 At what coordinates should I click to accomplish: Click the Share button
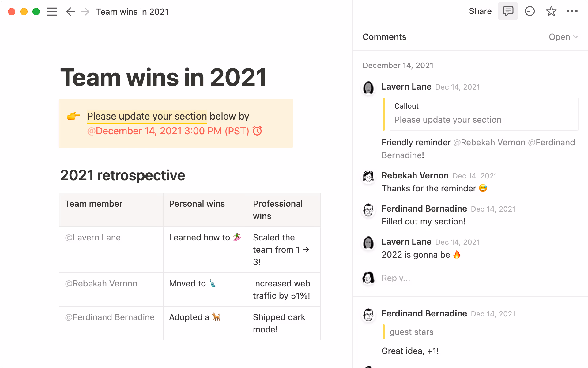coord(480,11)
